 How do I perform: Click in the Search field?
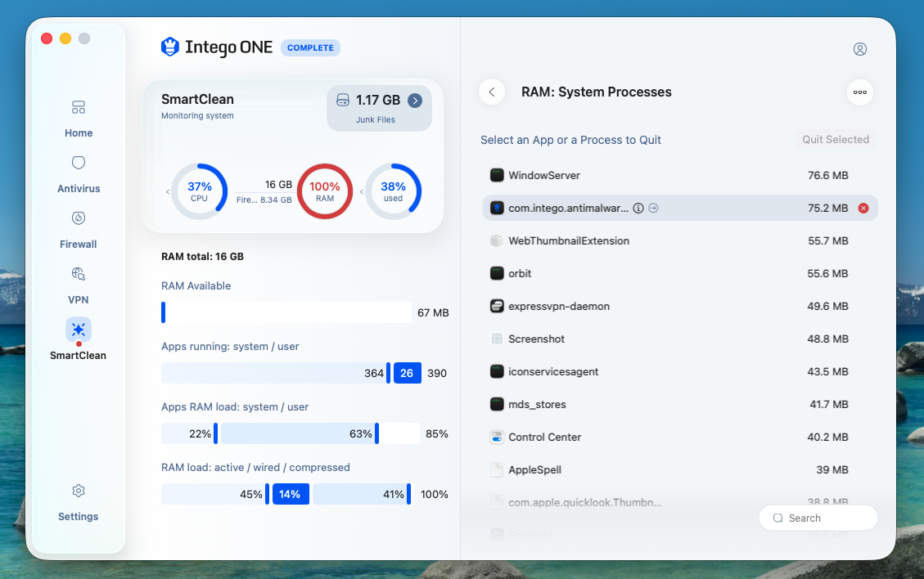pos(818,518)
